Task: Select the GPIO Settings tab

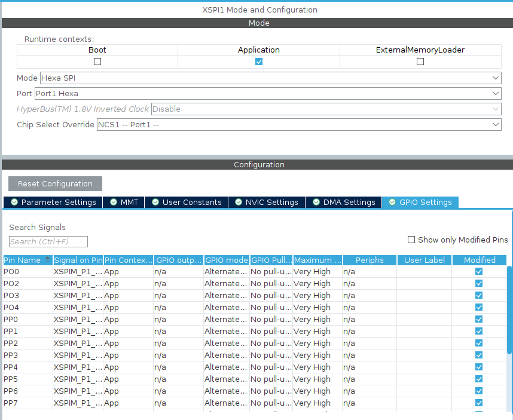Action: [x=420, y=203]
